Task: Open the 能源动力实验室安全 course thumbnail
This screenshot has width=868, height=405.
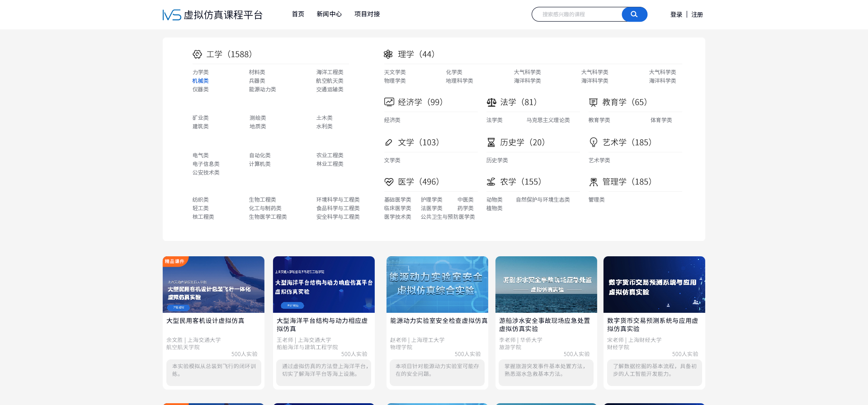Action: (x=437, y=284)
